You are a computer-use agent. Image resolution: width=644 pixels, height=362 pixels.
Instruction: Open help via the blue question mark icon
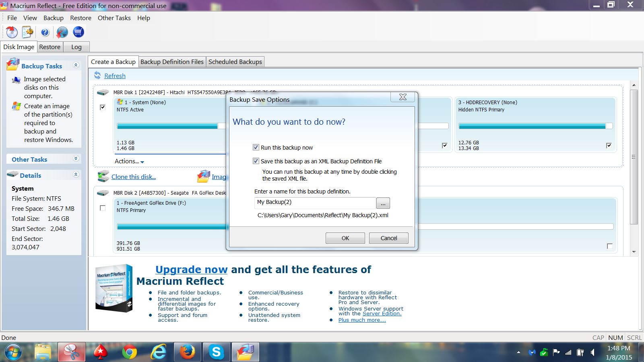(x=45, y=32)
